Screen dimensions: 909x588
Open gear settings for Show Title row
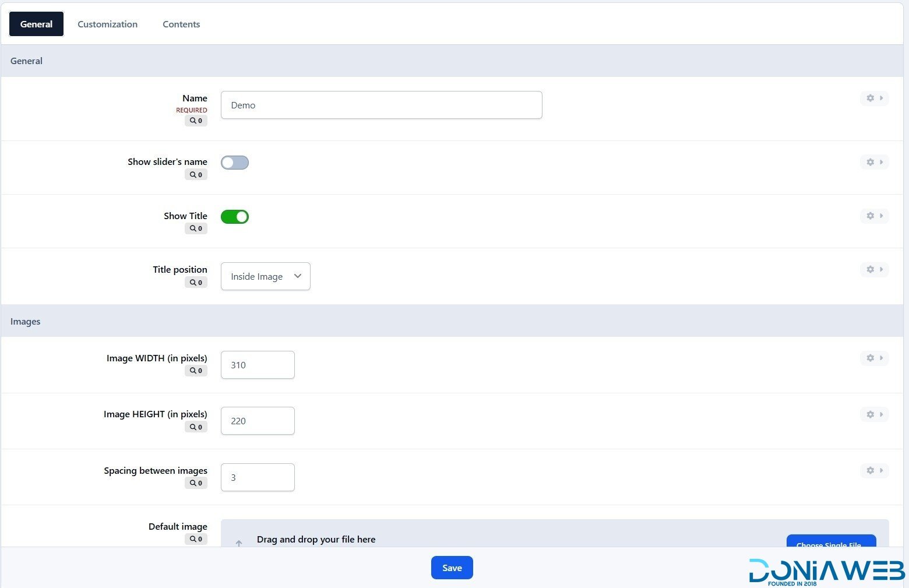(x=873, y=216)
